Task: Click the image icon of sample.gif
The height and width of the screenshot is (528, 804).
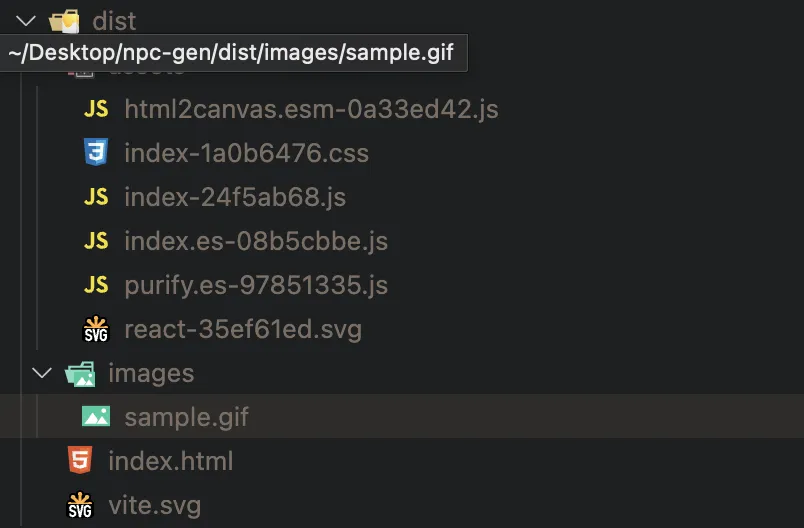Action: click(x=96, y=416)
